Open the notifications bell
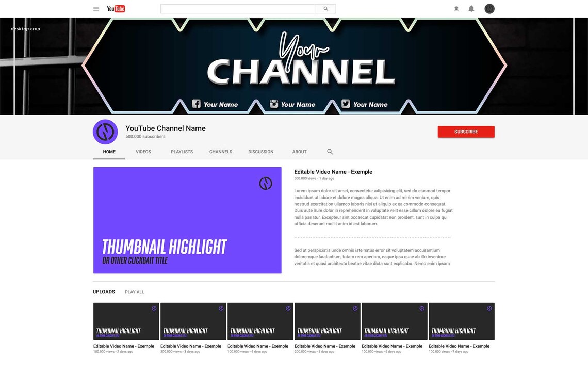 [471, 8]
